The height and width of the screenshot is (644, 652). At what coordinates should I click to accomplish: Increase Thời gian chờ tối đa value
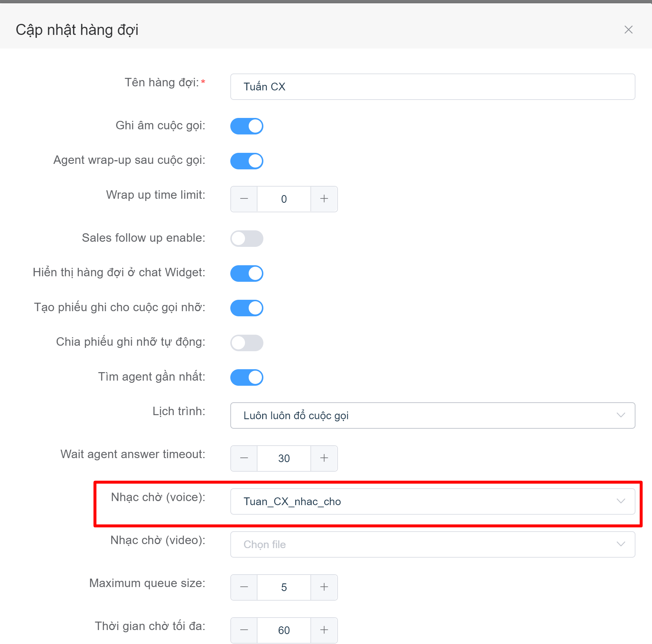[x=324, y=630]
